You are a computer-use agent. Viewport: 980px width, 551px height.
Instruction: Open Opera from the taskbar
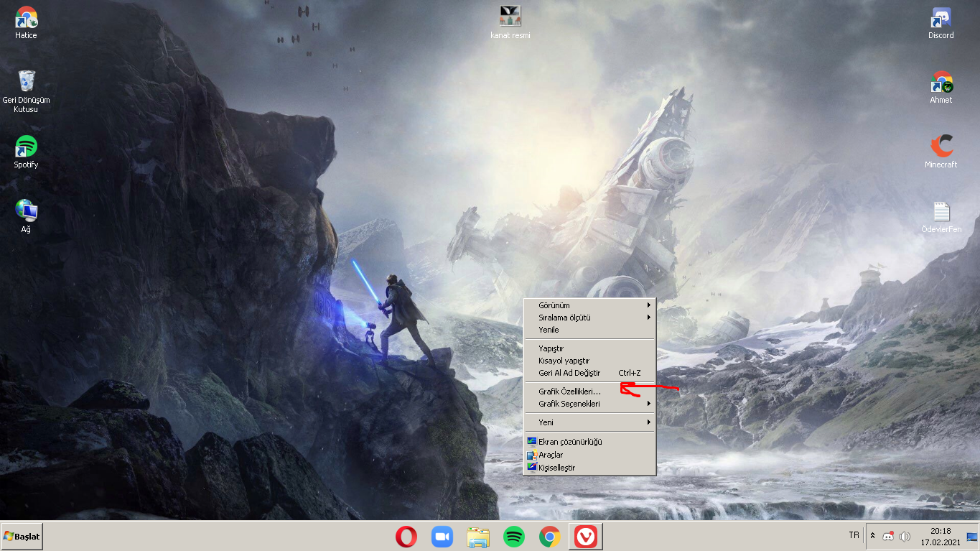click(x=406, y=537)
